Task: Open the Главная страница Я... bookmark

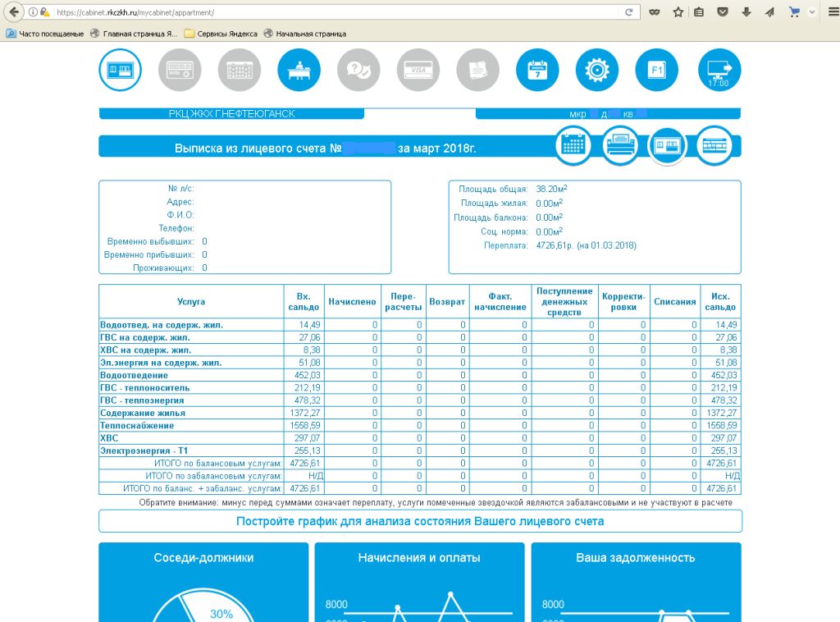Action: [x=134, y=34]
